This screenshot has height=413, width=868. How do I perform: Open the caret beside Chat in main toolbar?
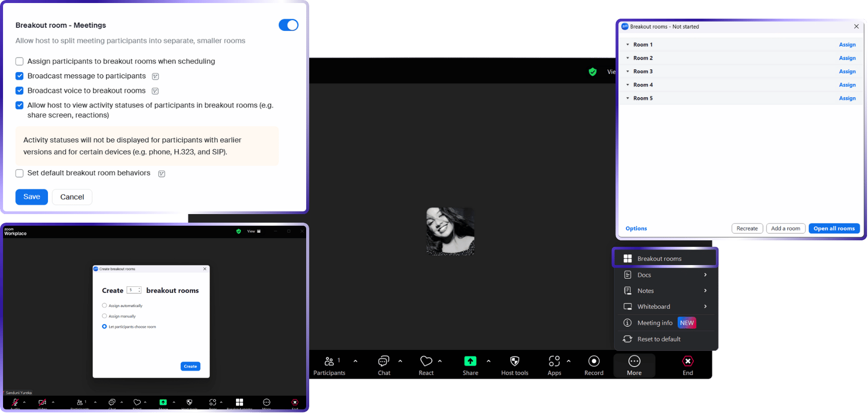click(x=400, y=361)
